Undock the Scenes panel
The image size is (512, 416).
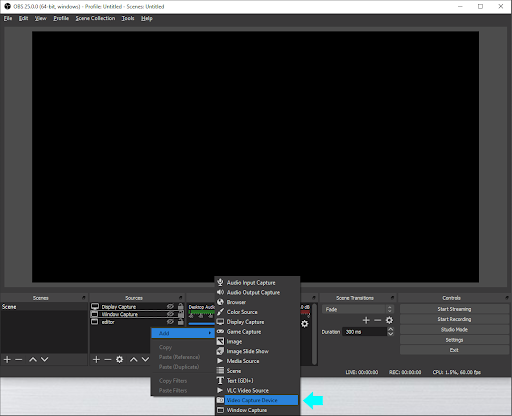point(84,297)
